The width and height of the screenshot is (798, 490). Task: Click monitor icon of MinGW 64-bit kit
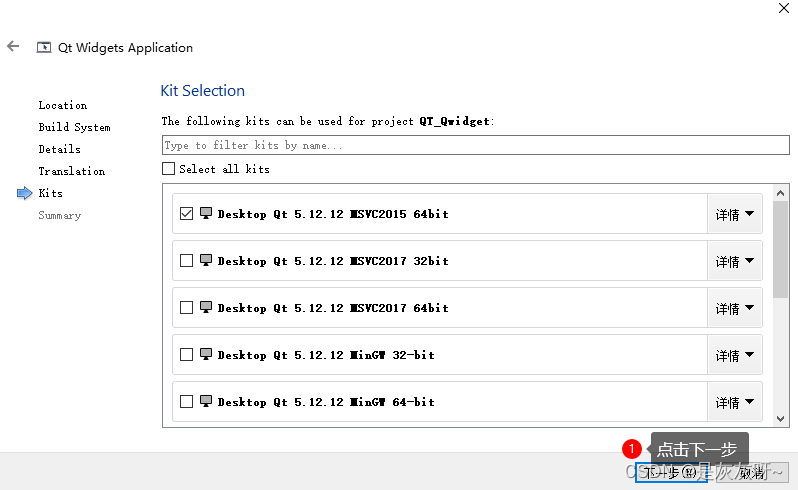pos(206,401)
